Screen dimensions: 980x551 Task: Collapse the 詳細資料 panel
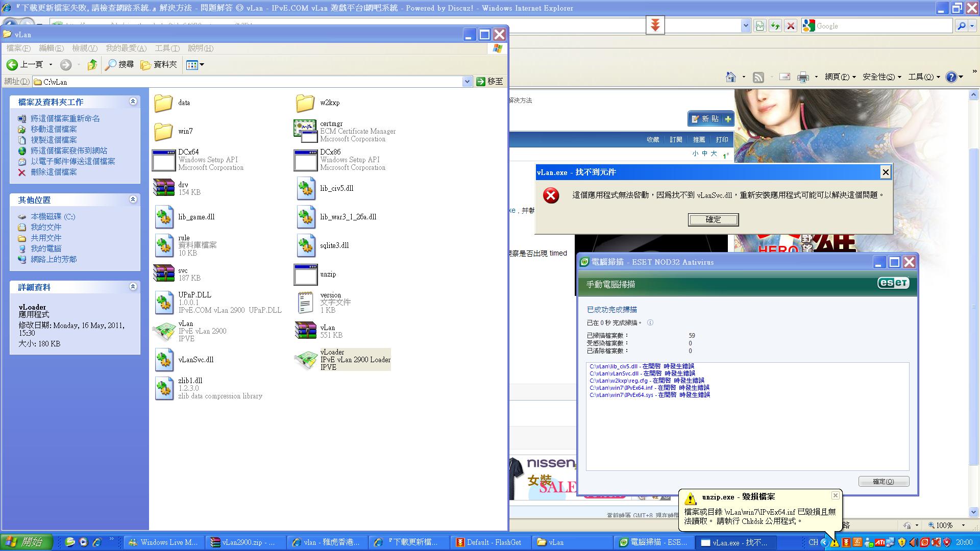[x=133, y=287]
